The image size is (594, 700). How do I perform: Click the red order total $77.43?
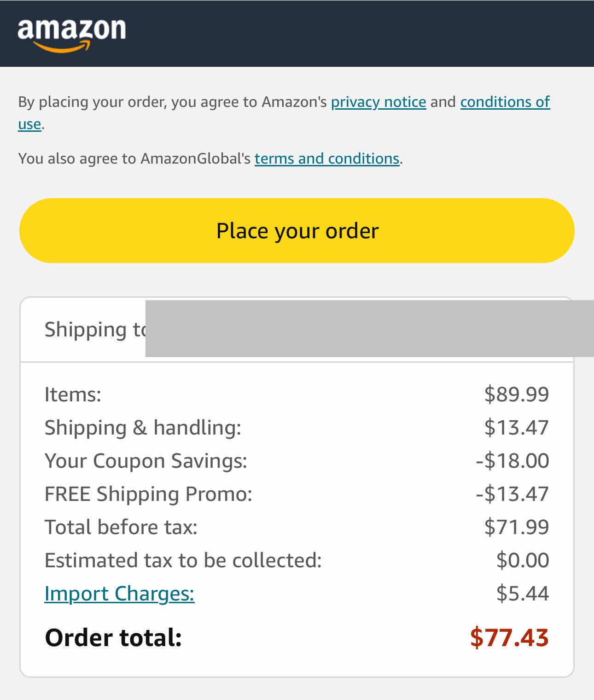[x=509, y=638]
